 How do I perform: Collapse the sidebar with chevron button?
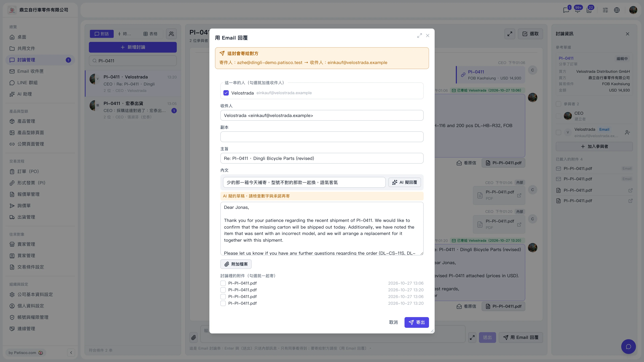(71, 352)
